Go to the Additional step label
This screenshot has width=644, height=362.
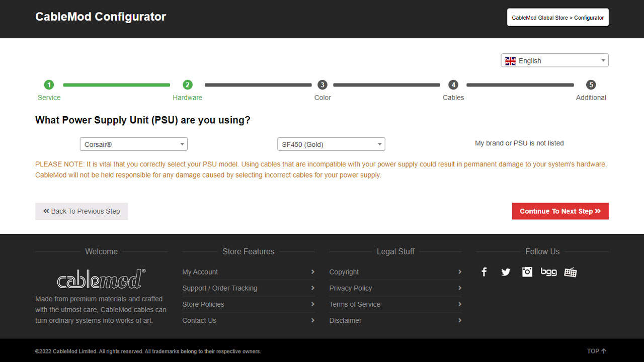click(x=591, y=98)
